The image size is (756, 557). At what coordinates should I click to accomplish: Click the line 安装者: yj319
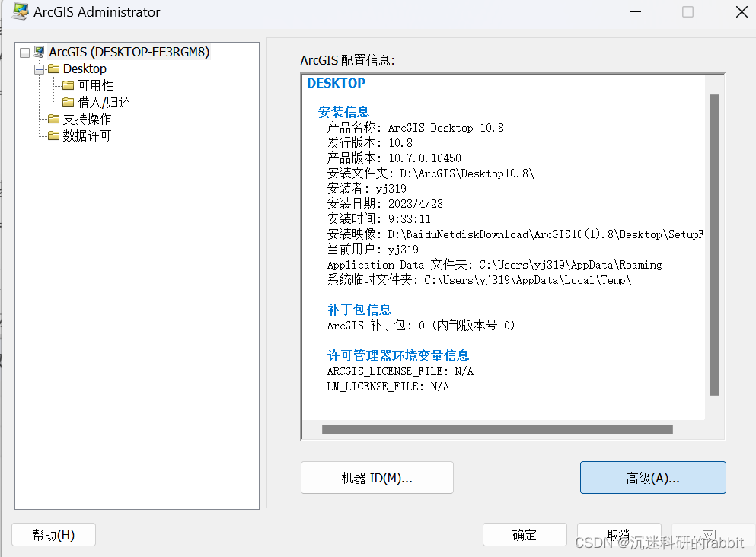(x=366, y=189)
